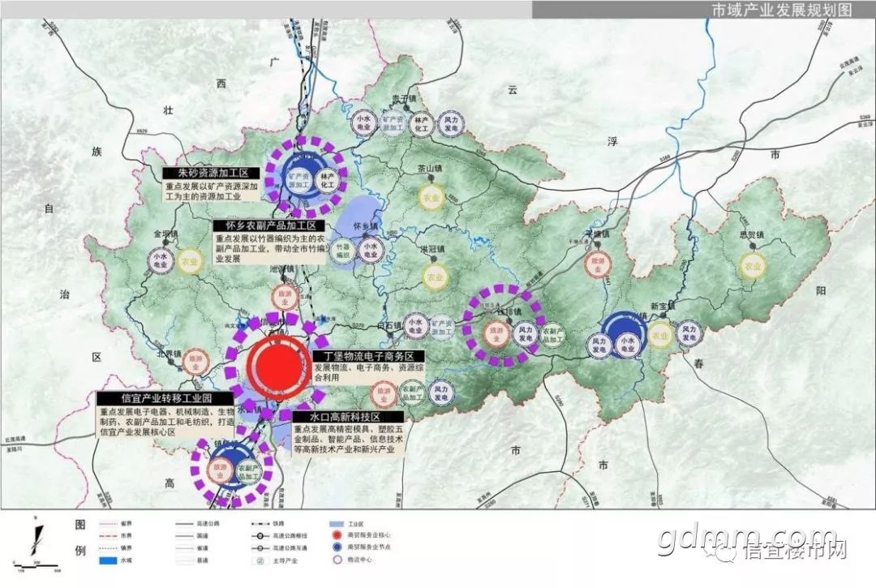
Task: Select the 旅游业 circle under 池洞镇
Action: point(285,298)
